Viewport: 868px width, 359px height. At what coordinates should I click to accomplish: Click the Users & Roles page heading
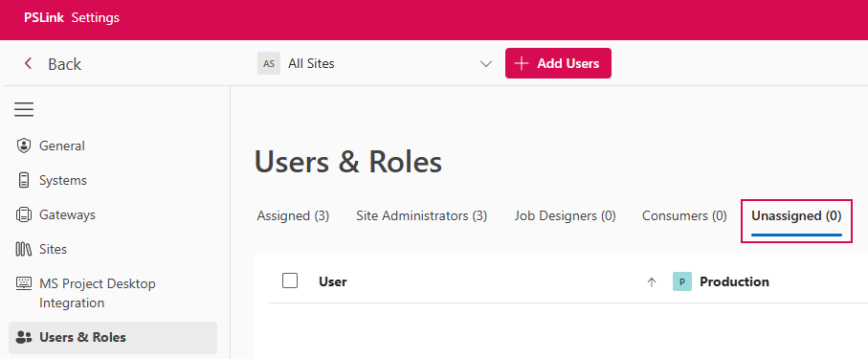tap(348, 163)
